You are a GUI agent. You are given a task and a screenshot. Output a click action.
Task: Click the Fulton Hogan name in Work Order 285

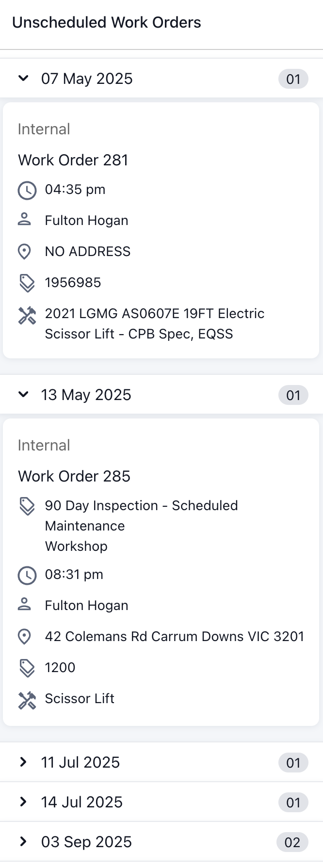(86, 606)
